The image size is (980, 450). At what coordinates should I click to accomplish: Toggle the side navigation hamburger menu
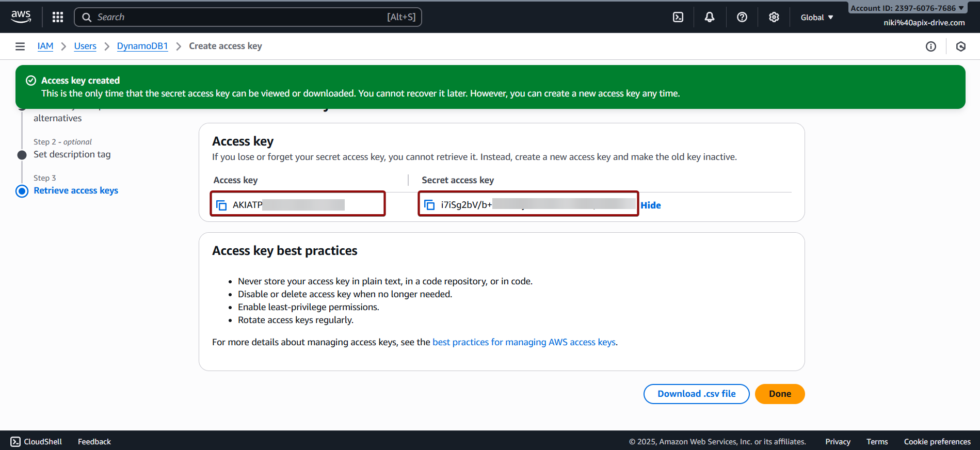coord(20,46)
